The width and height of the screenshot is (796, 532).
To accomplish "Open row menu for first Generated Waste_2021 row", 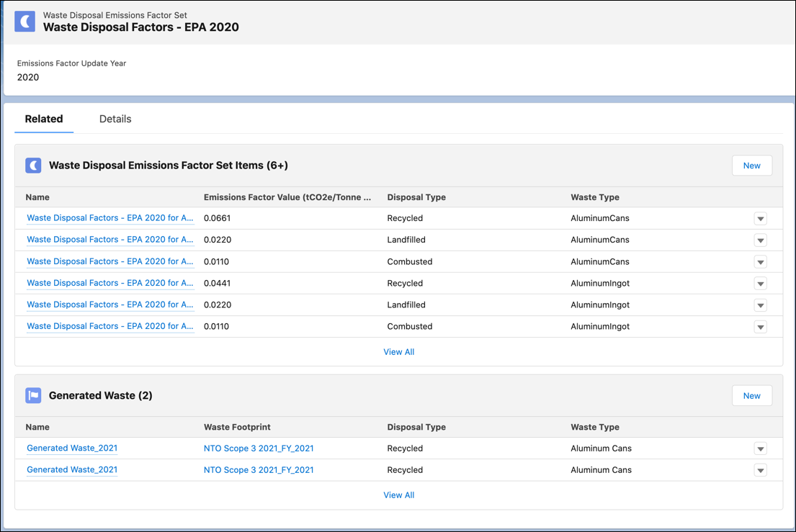I will (761, 448).
